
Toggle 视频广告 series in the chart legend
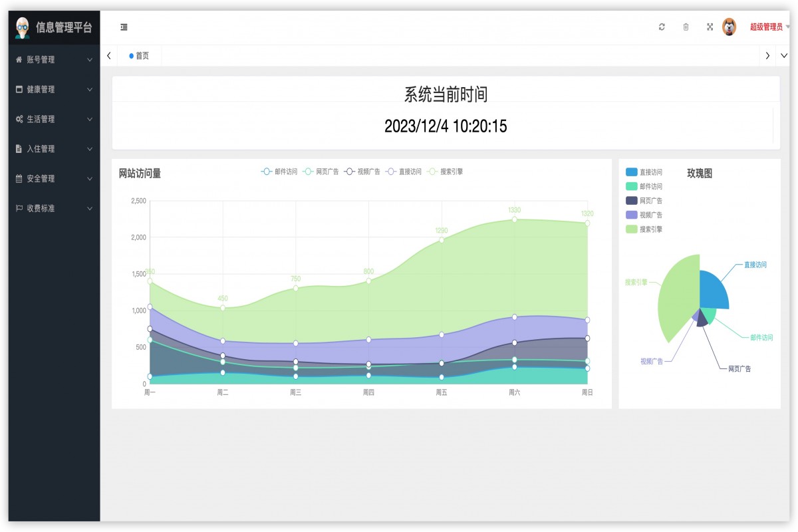[x=368, y=171]
